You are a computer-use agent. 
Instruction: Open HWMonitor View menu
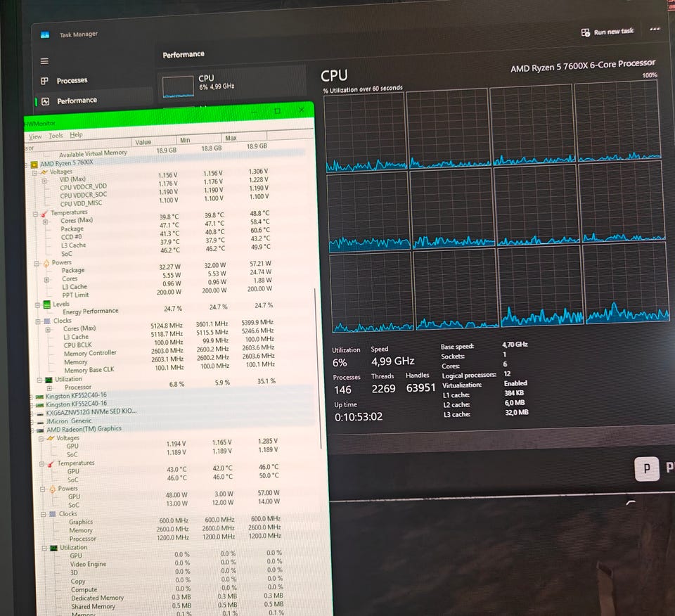[x=35, y=136]
